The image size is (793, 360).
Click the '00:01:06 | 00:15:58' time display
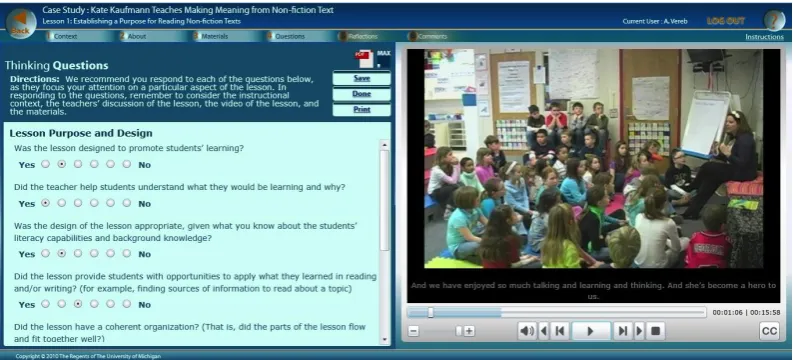point(746,312)
